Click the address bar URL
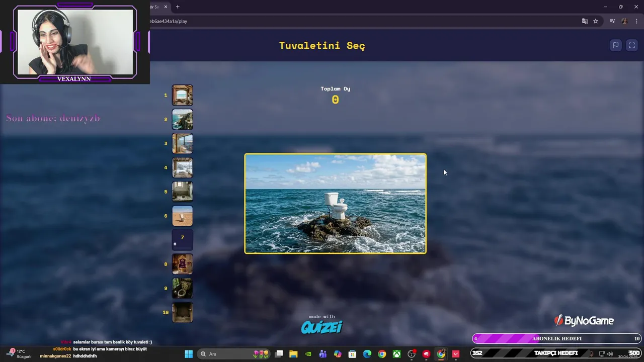The image size is (644, 362). click(169, 21)
